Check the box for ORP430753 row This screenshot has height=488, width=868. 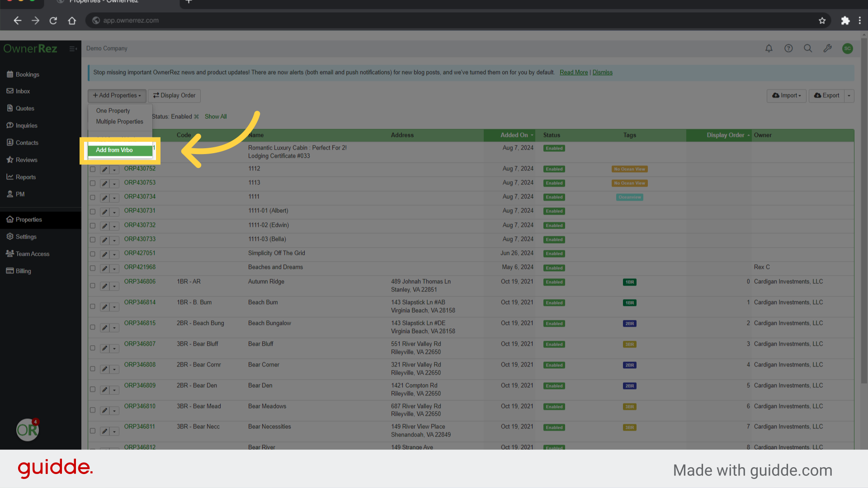coord(93,183)
